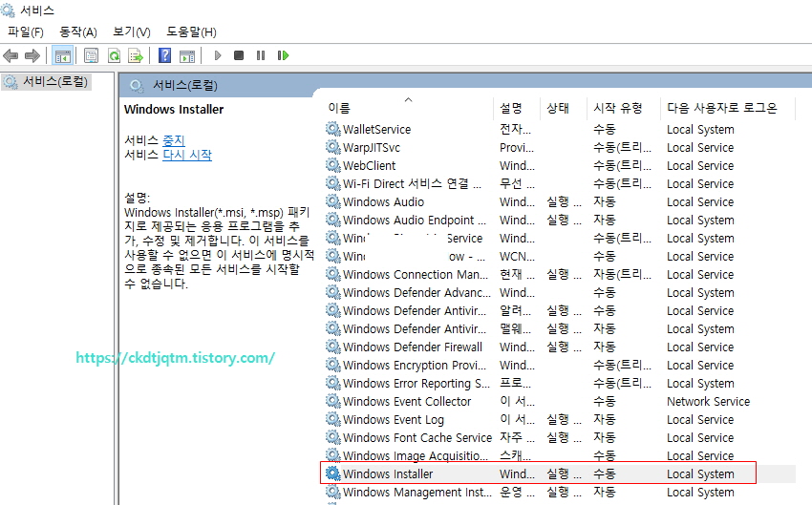This screenshot has height=505, width=812.
Task: Select the Windows Defender Firewall gear icon
Action: [x=333, y=347]
